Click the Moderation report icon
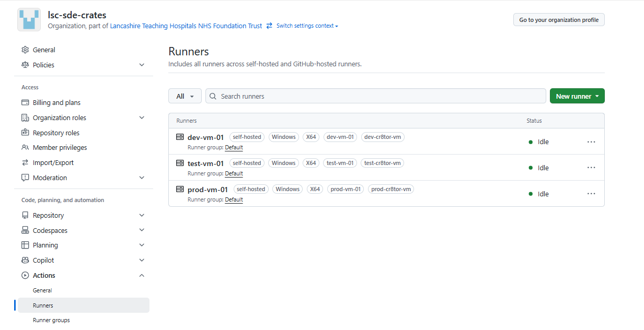This screenshot has height=330, width=644. click(25, 178)
